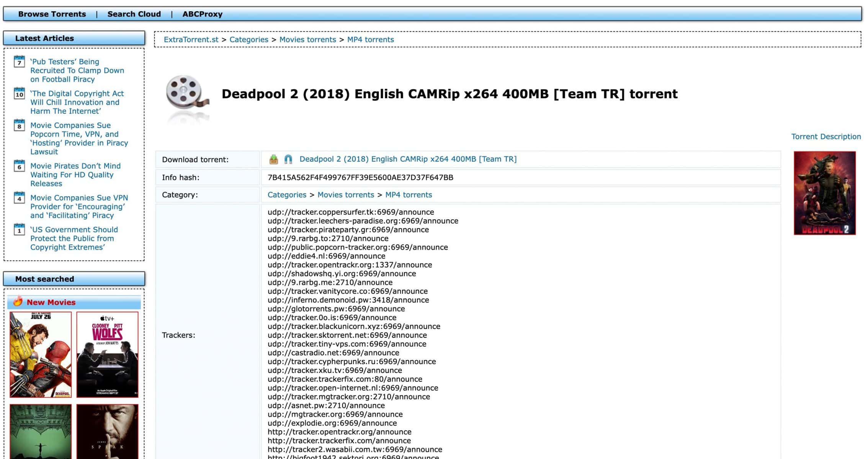
Task: Click the Deadpool 2 download torrent link
Action: [x=408, y=159]
